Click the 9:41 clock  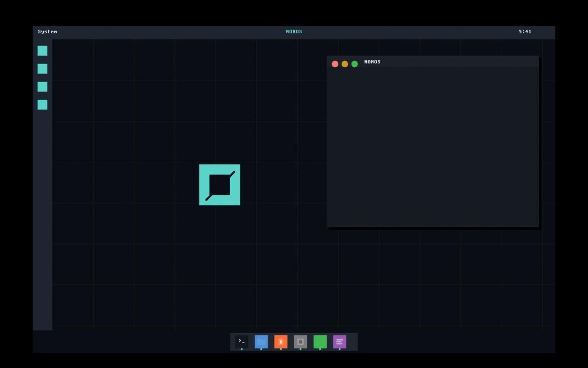click(x=525, y=32)
